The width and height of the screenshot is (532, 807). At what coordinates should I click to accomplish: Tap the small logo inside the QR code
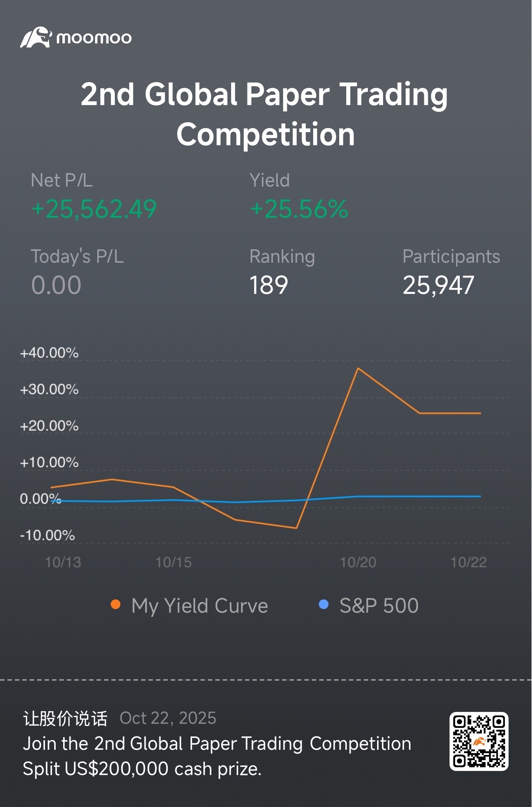479,742
